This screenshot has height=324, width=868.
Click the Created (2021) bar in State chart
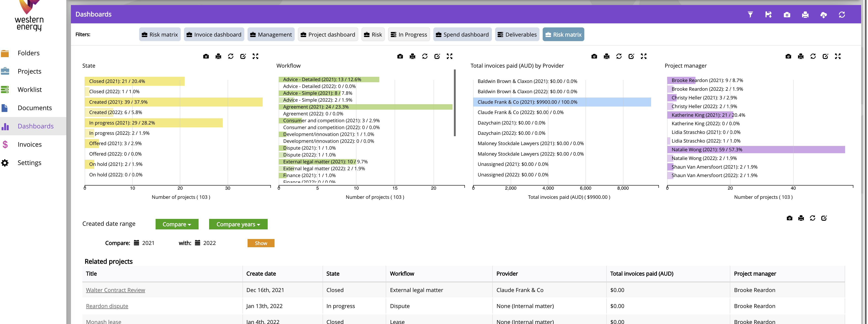(174, 102)
